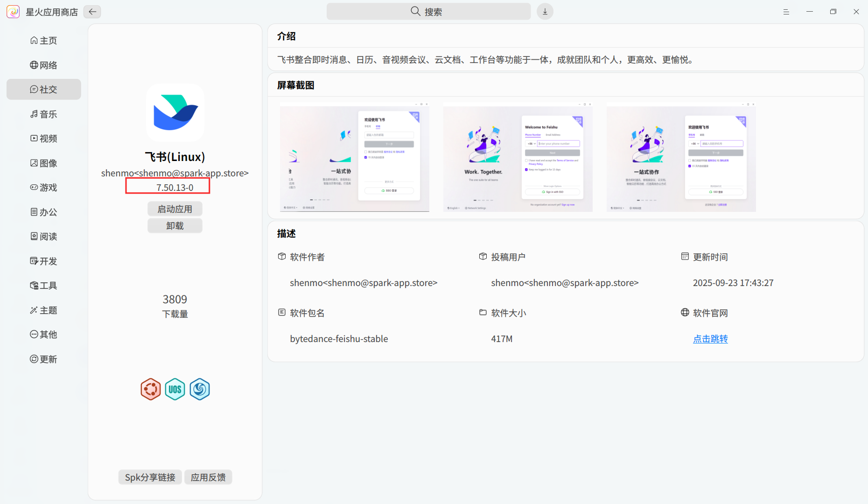Follow the 点击跳转 website link
This screenshot has width=868, height=504.
[x=710, y=339]
